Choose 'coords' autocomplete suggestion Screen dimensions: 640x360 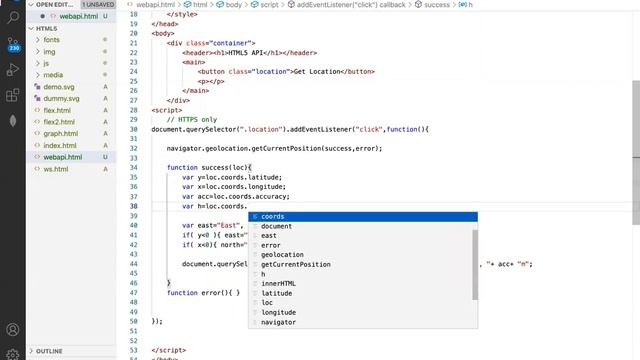coord(363,216)
